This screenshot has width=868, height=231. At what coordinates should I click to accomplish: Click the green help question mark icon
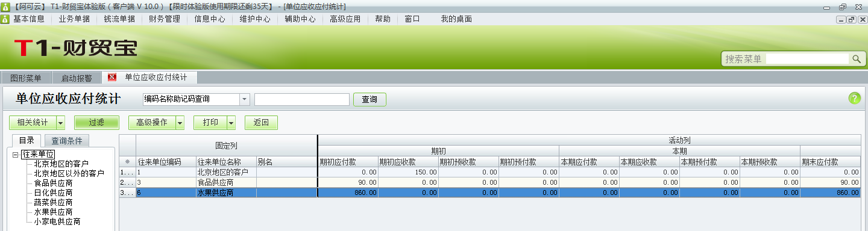click(x=855, y=99)
